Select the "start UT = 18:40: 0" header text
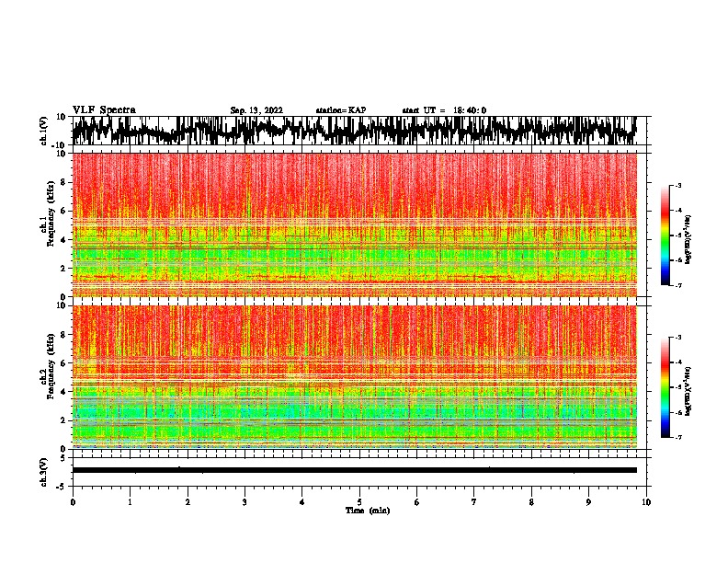 coord(444,110)
